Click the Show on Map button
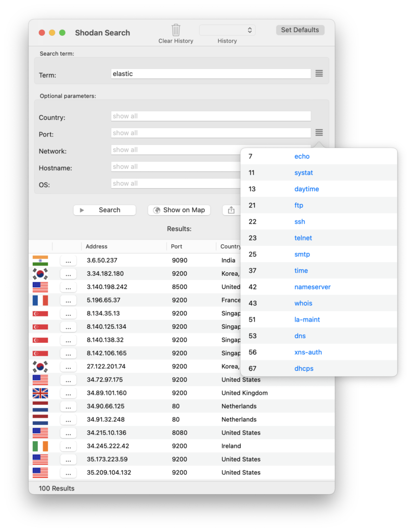Image resolution: width=416 pixels, height=532 pixels. 179,210
